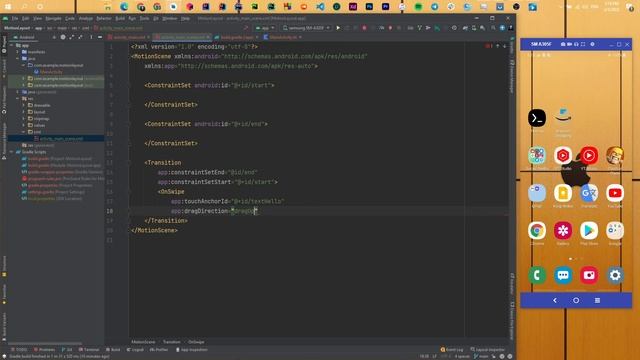The image size is (640, 360).
Task: Click the expand all icon in the Project panel
Action: [x=71, y=37]
